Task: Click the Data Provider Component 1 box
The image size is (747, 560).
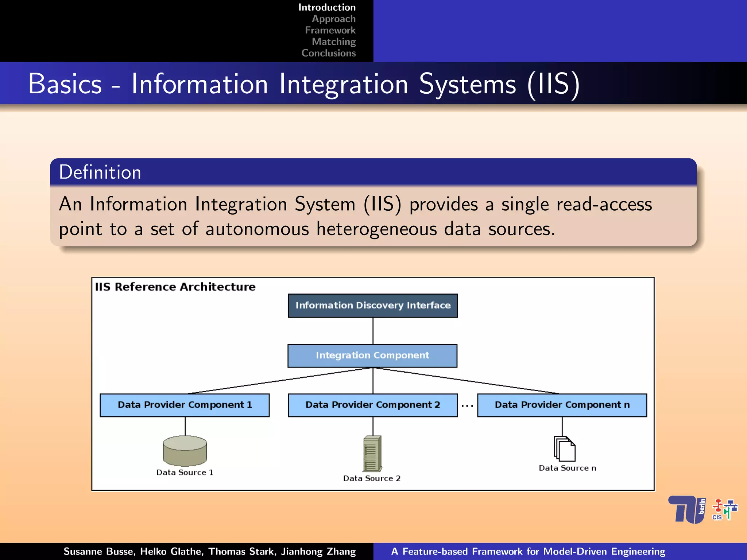Action: coord(185,405)
